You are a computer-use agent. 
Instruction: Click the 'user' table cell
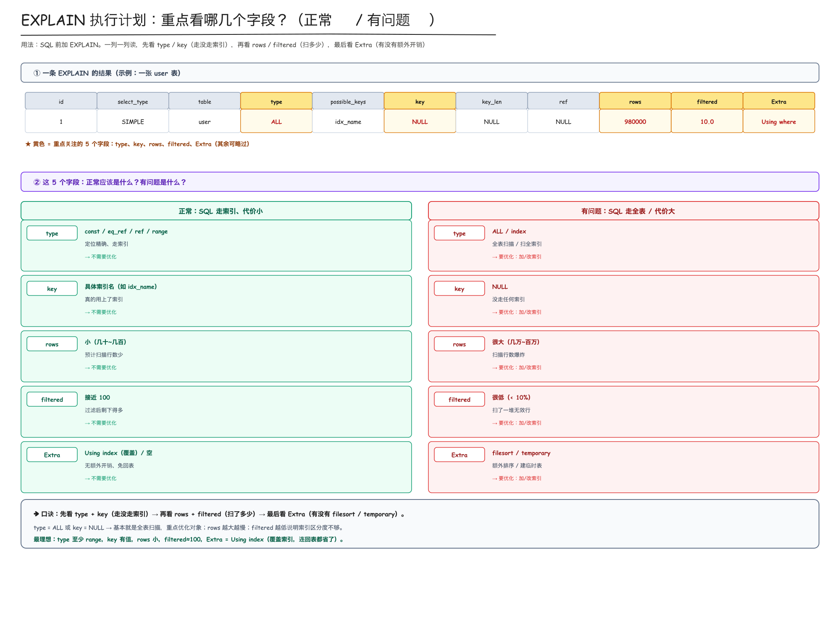coord(205,121)
